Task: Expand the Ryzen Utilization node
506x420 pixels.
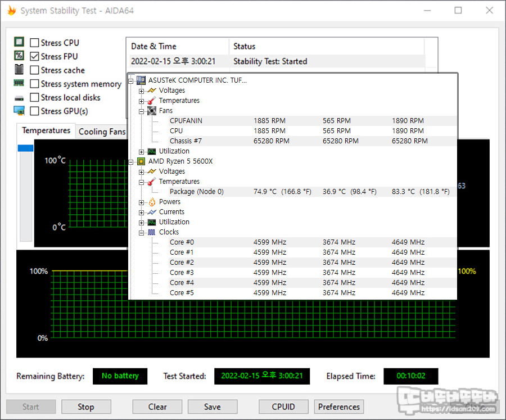Action: (x=141, y=223)
